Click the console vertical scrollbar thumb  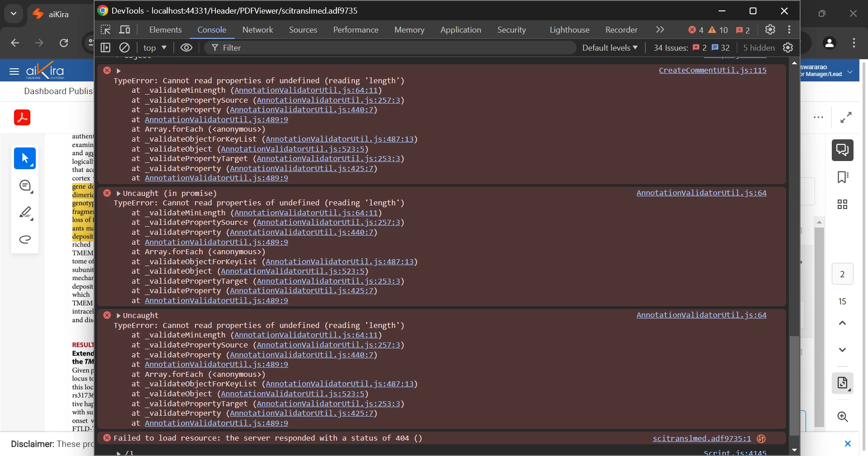coord(794,386)
